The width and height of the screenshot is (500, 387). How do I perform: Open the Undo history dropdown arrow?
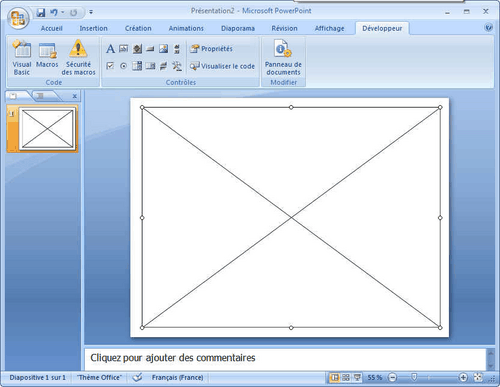tap(62, 13)
